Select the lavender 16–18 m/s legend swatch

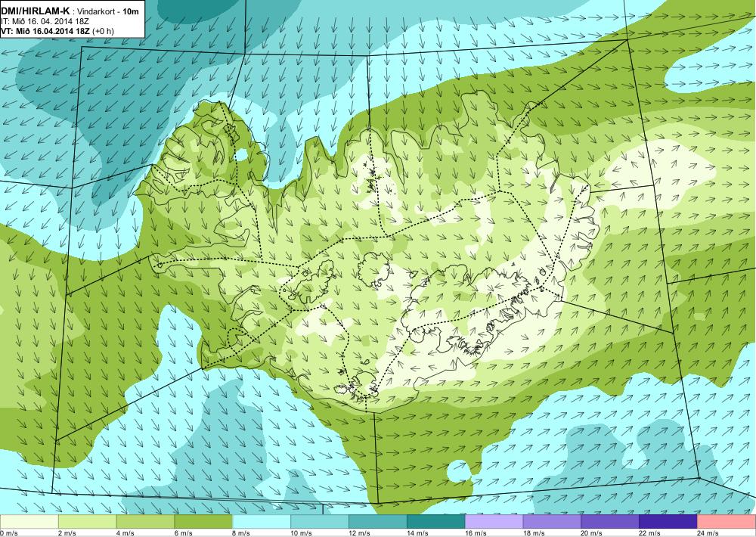tap(494, 522)
